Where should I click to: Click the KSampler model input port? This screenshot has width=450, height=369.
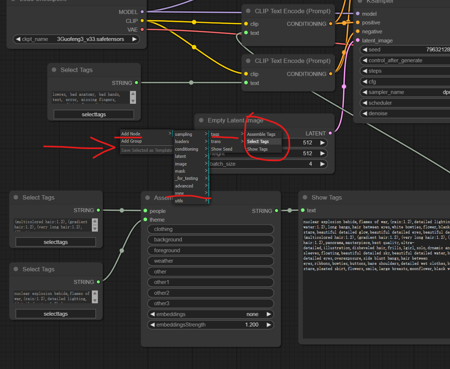tap(358, 14)
